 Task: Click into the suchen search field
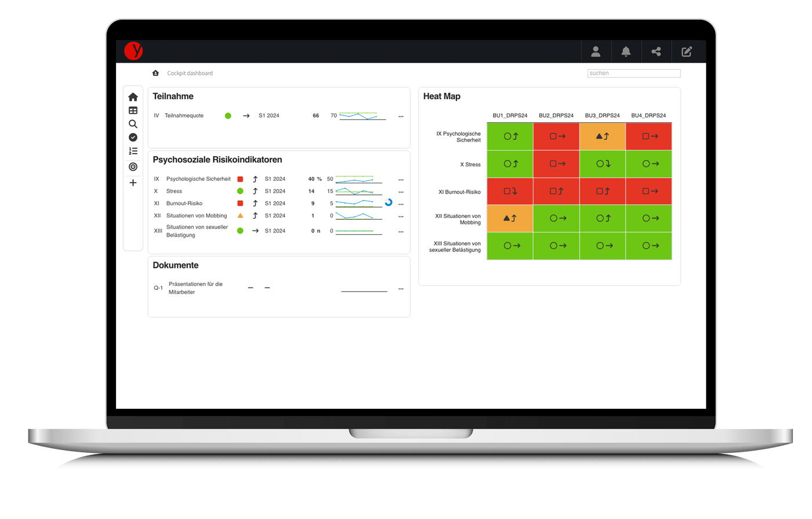pyautogui.click(x=634, y=73)
